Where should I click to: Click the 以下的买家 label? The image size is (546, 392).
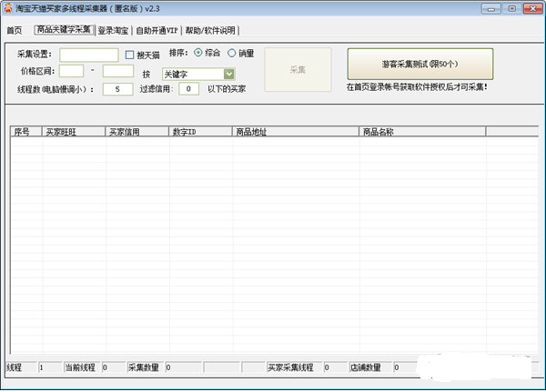click(x=227, y=89)
